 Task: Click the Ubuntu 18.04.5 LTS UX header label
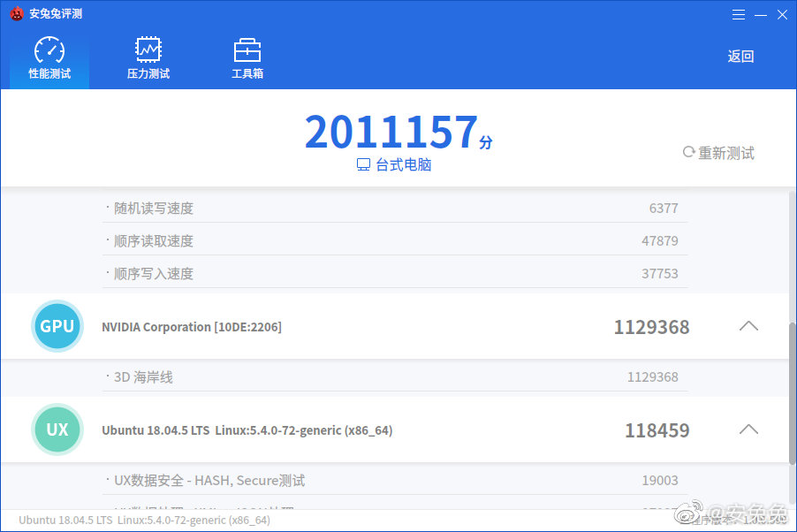pyautogui.click(x=247, y=430)
